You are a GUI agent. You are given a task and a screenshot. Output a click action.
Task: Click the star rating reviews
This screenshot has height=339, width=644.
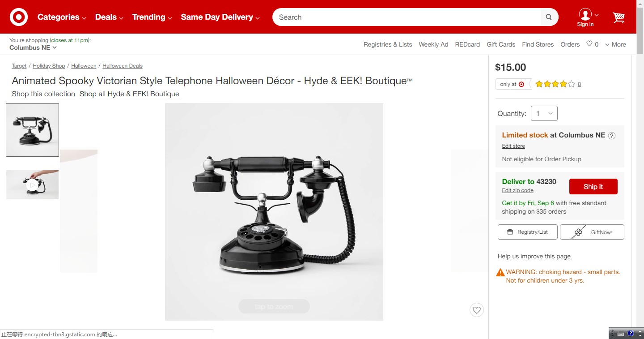(558, 84)
